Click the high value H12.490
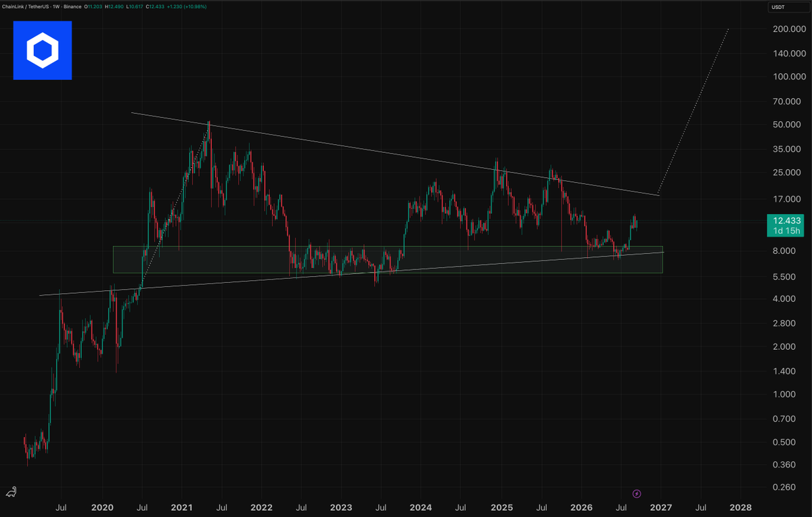 [x=114, y=6]
